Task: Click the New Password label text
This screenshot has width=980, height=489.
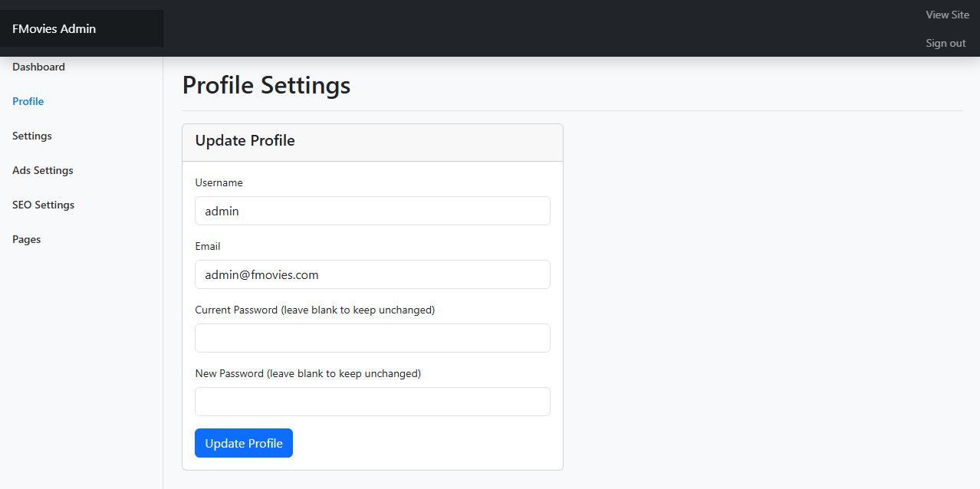Action: pos(307,373)
